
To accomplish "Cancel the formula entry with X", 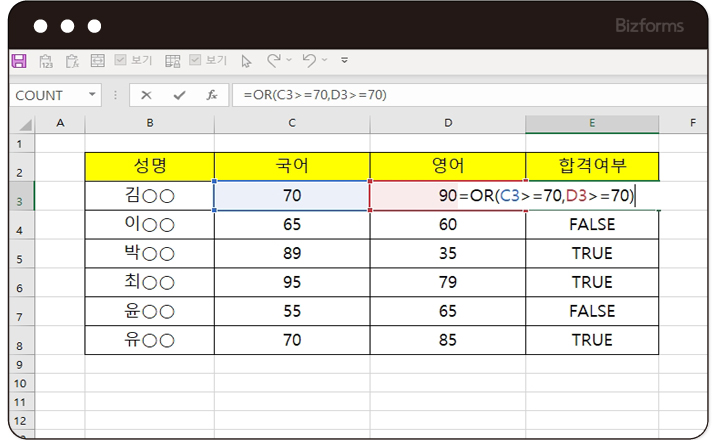I will (x=147, y=95).
